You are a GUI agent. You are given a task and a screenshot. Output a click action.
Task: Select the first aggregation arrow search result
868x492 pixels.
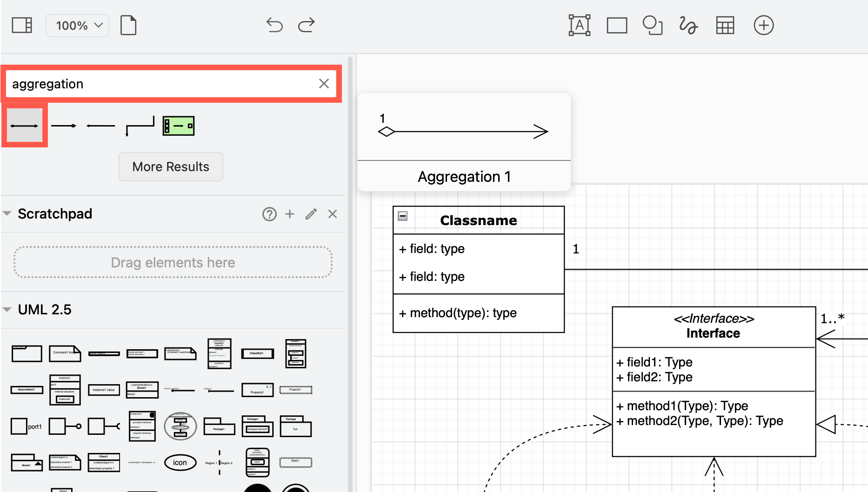(24, 125)
